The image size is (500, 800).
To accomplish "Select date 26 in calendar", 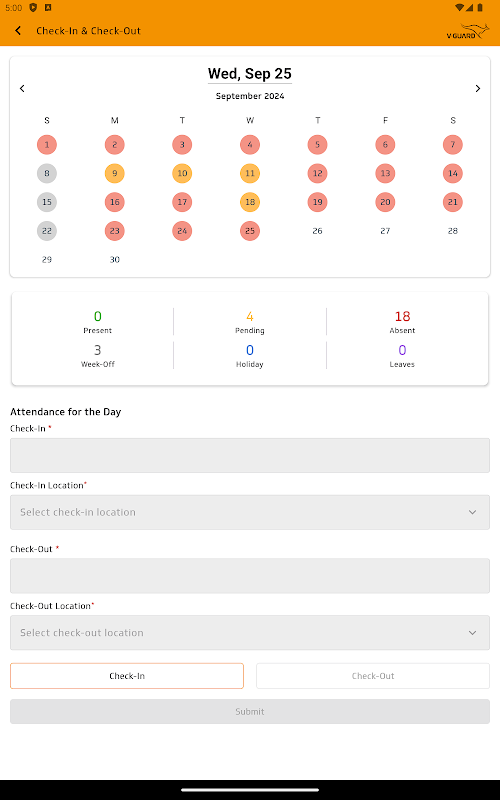I will [x=317, y=231].
